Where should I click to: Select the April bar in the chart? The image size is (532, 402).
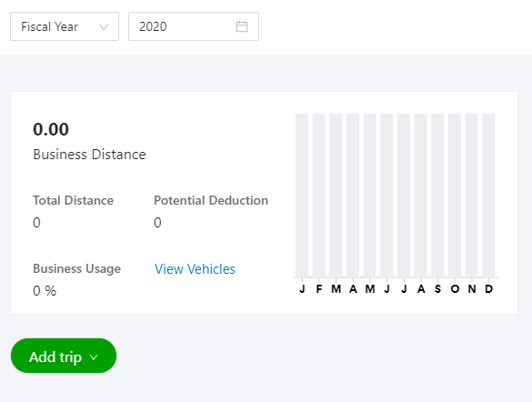click(353, 195)
